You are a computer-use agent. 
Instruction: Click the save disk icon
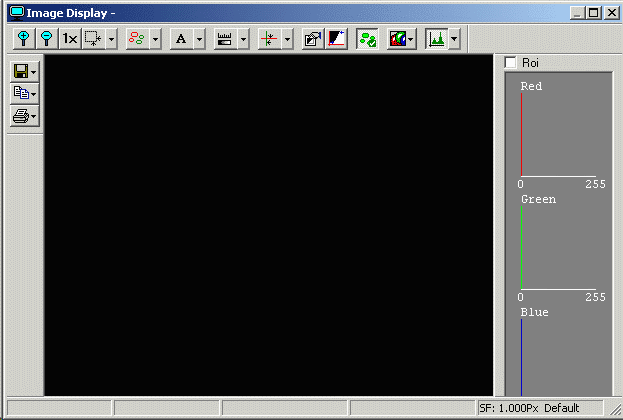pos(21,72)
